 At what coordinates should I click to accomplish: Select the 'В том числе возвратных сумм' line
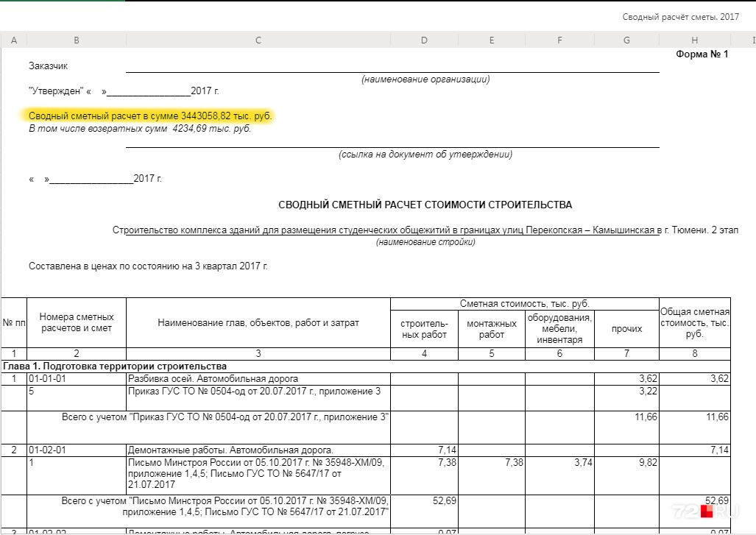click(x=140, y=129)
